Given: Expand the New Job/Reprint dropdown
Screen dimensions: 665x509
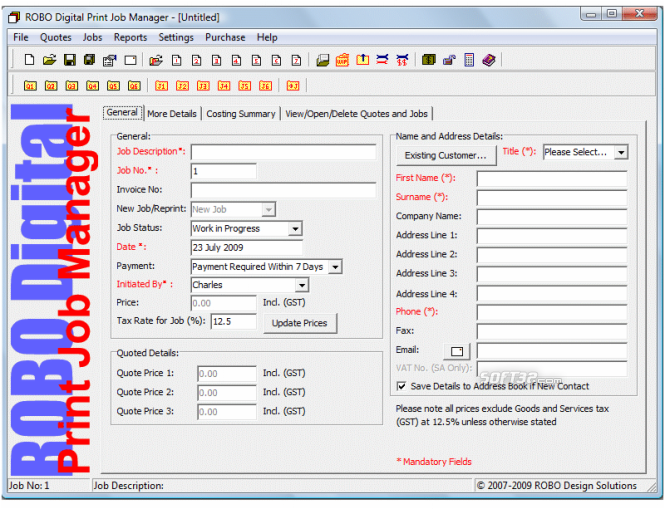Looking at the screenshot, I should [268, 210].
